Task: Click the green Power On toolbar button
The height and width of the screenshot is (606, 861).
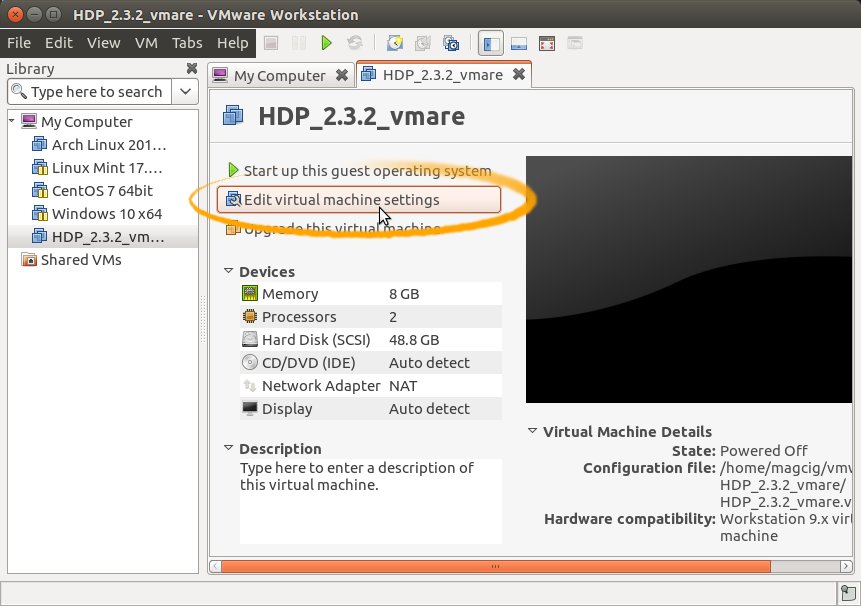Action: (x=327, y=43)
